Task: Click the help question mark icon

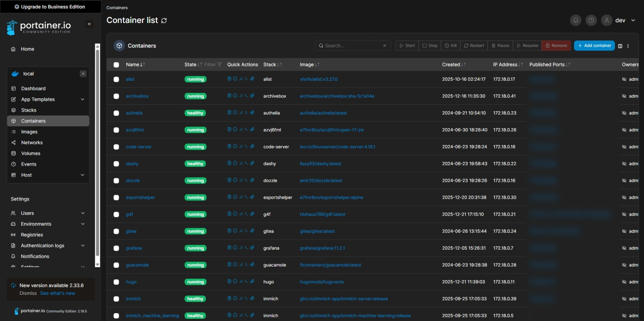Action: (x=591, y=20)
